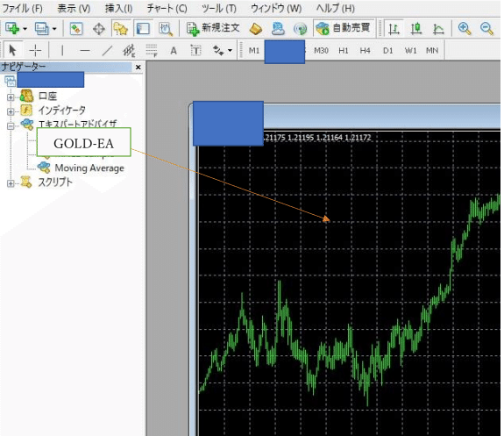The height and width of the screenshot is (436, 504).
Task: Select the Fibonacci retracement tool
Action: (152, 51)
